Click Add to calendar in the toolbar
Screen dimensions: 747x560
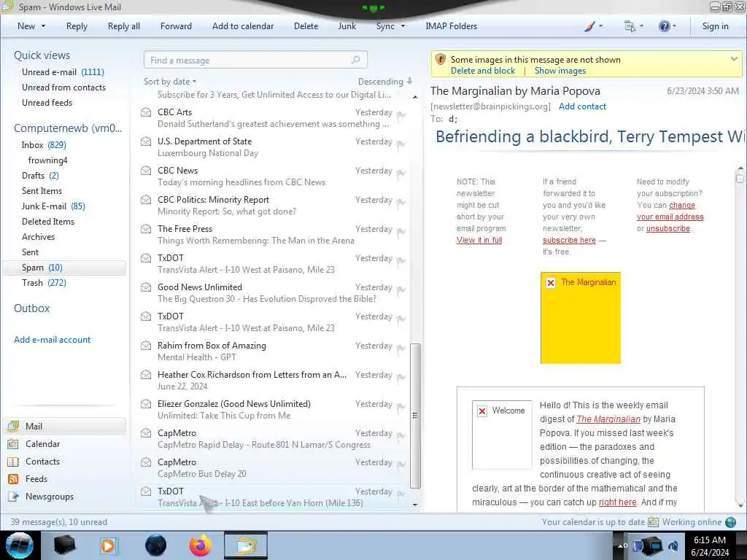[243, 26]
